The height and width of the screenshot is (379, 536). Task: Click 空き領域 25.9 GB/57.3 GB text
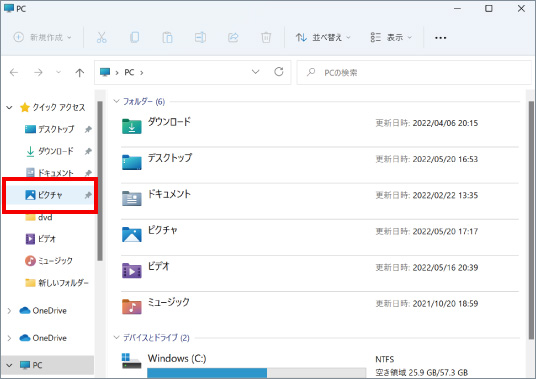click(x=421, y=373)
